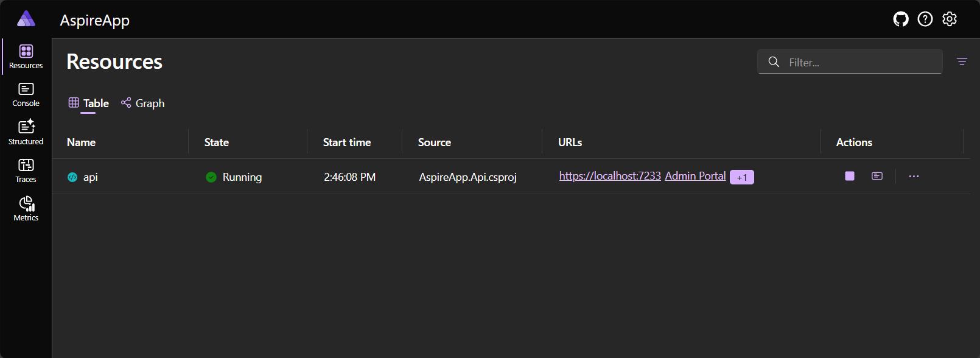The image size is (980, 358).
Task: Go to Traces page in sidebar
Action: [26, 170]
